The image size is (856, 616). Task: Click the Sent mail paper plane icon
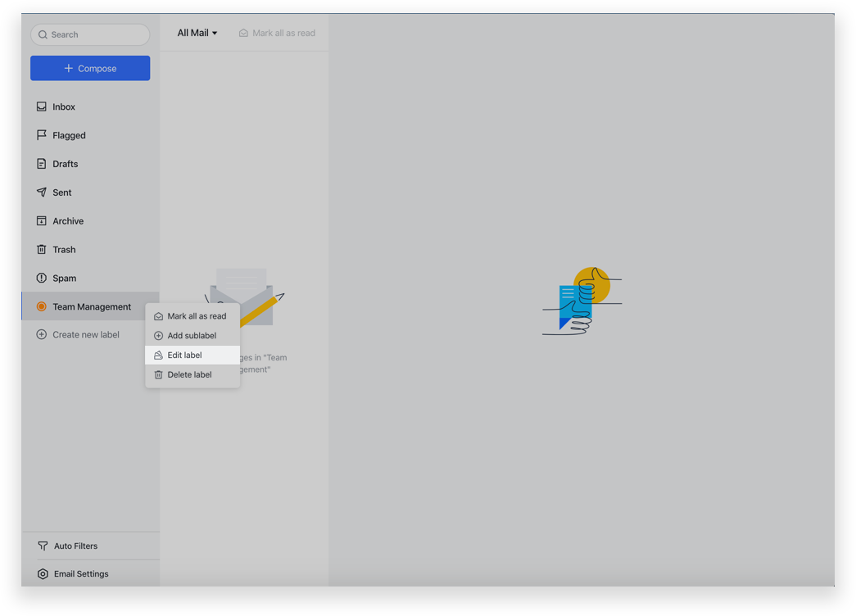coord(40,192)
